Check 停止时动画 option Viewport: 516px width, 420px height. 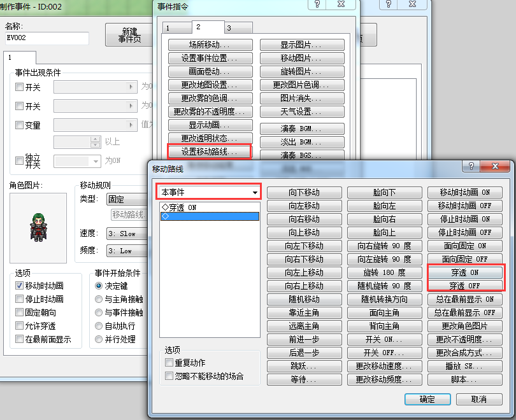pyautogui.click(x=19, y=299)
